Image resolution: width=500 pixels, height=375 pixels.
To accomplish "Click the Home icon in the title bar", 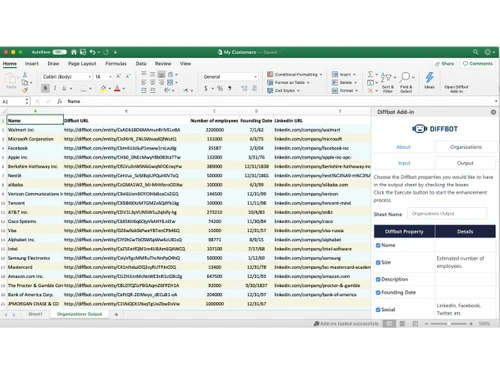I will (74, 52).
